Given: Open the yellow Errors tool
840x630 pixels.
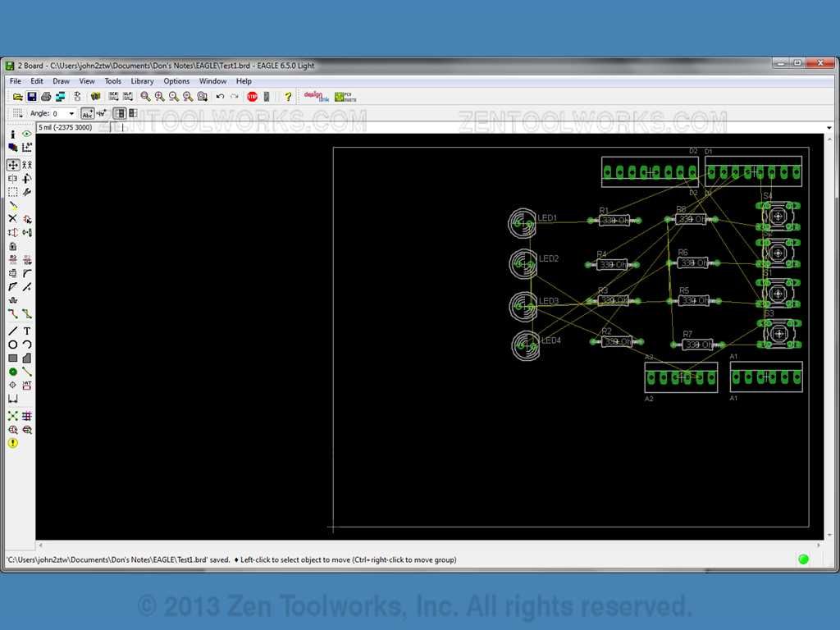Looking at the screenshot, I should pyautogui.click(x=13, y=443).
